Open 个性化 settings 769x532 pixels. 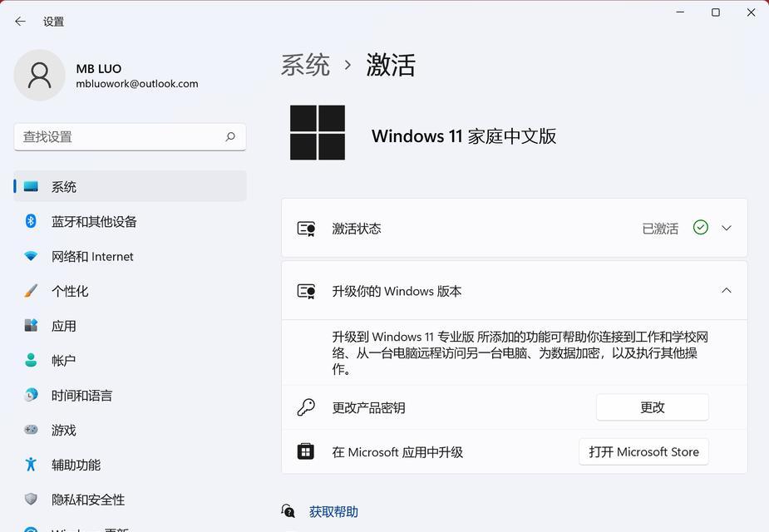pyautogui.click(x=130, y=291)
